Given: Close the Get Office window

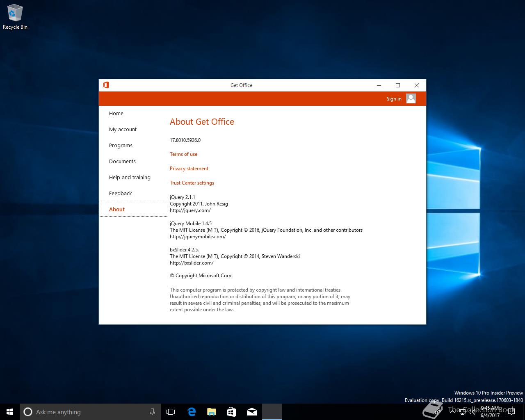Looking at the screenshot, I should click(417, 85).
